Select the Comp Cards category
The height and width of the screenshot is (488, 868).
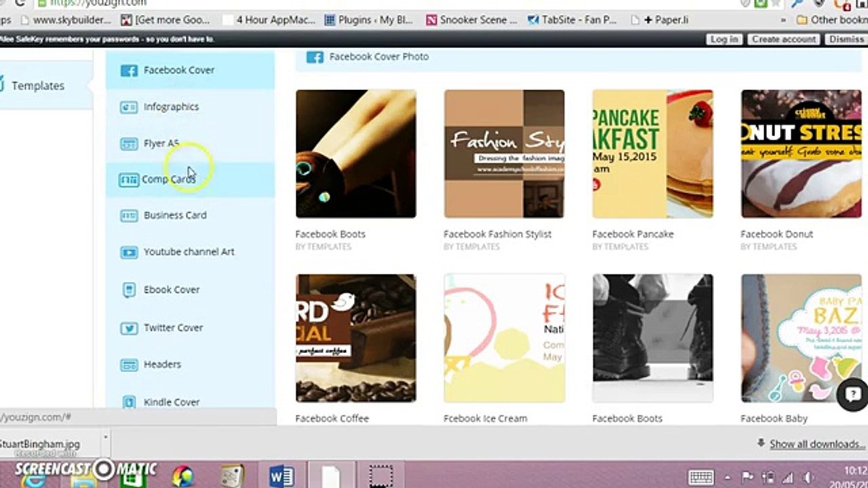pyautogui.click(x=191, y=180)
